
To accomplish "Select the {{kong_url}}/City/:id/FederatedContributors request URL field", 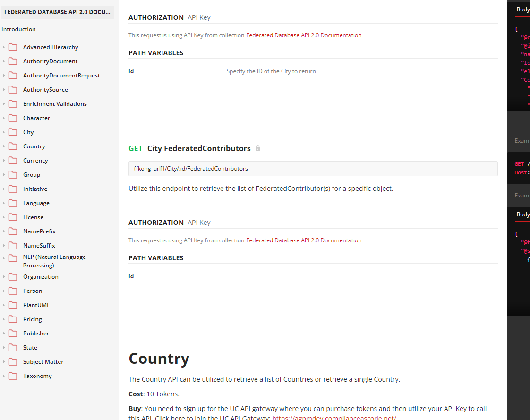I will (313, 168).
